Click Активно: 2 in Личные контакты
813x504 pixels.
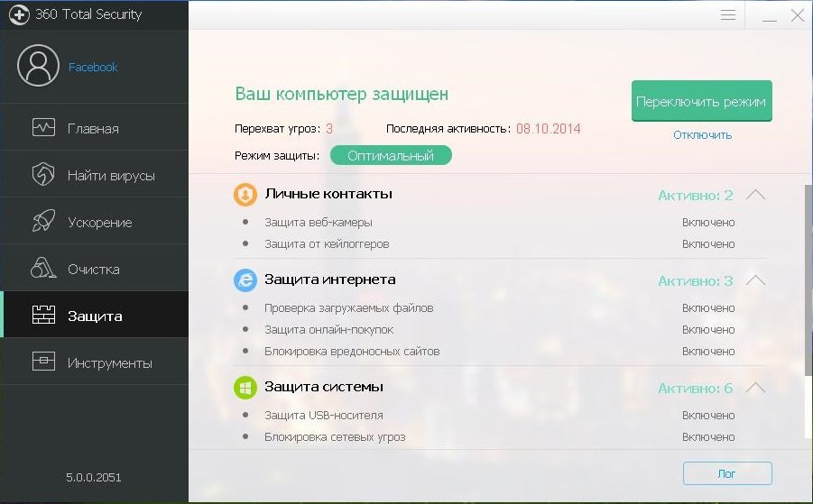click(696, 196)
